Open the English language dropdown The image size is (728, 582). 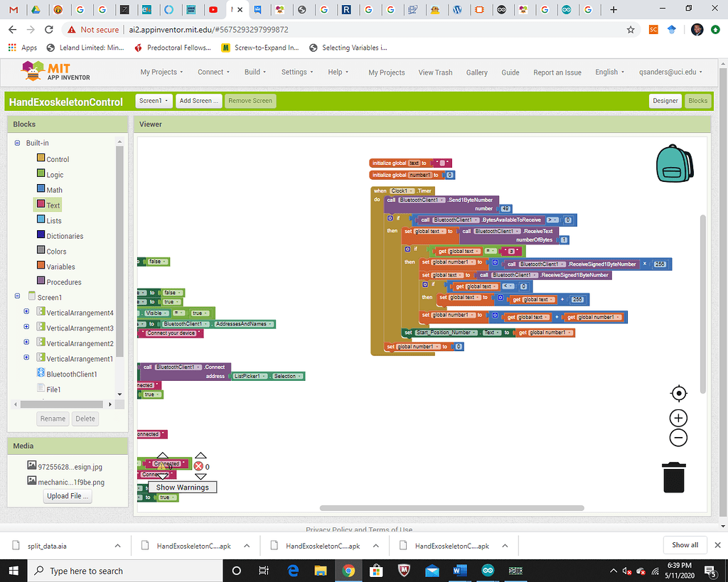609,72
